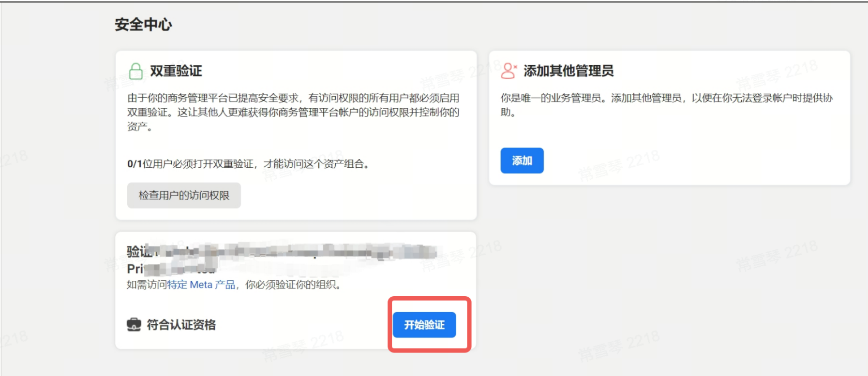Open the 特定 Meta 产品 link
Image resolution: width=868 pixels, height=376 pixels.
click(x=201, y=285)
